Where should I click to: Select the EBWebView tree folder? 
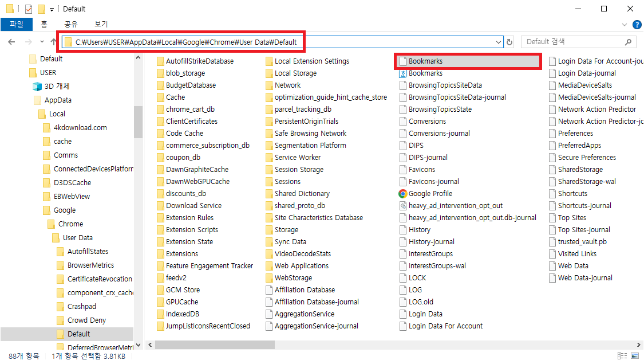pyautogui.click(x=72, y=196)
